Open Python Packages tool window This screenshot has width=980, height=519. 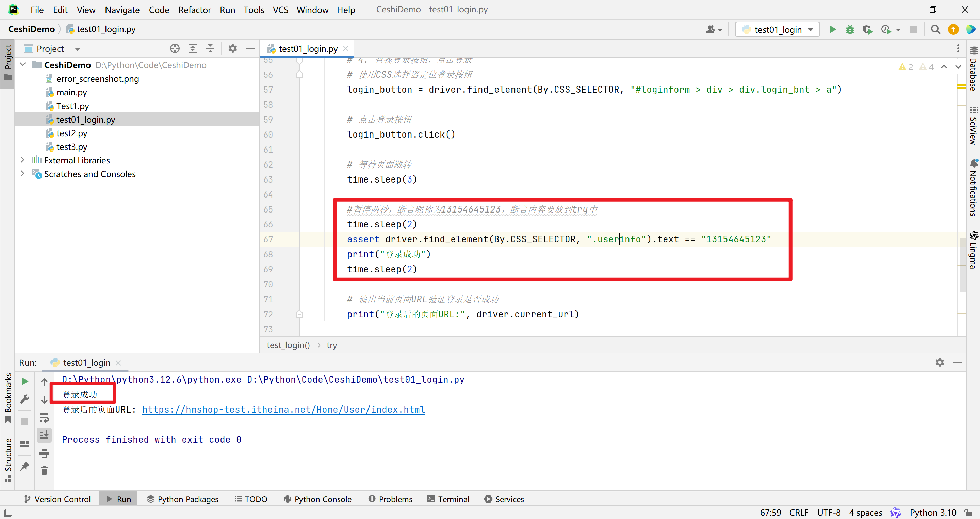click(183, 499)
